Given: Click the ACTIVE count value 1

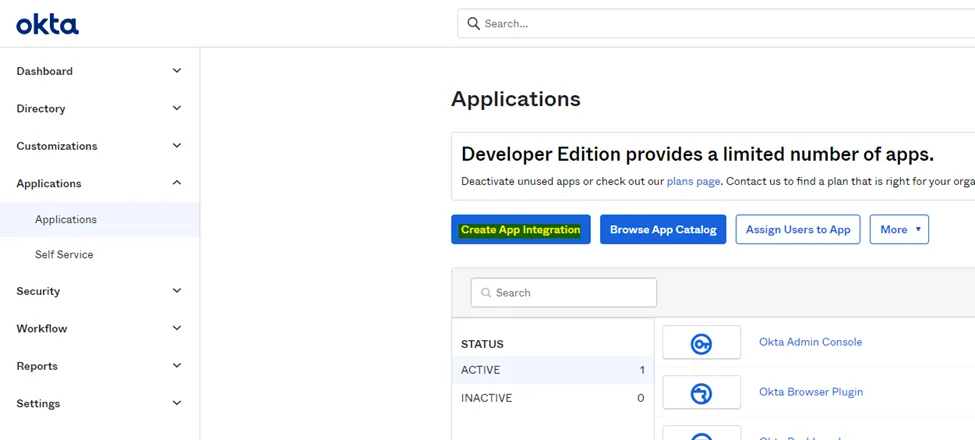Looking at the screenshot, I should (x=642, y=370).
